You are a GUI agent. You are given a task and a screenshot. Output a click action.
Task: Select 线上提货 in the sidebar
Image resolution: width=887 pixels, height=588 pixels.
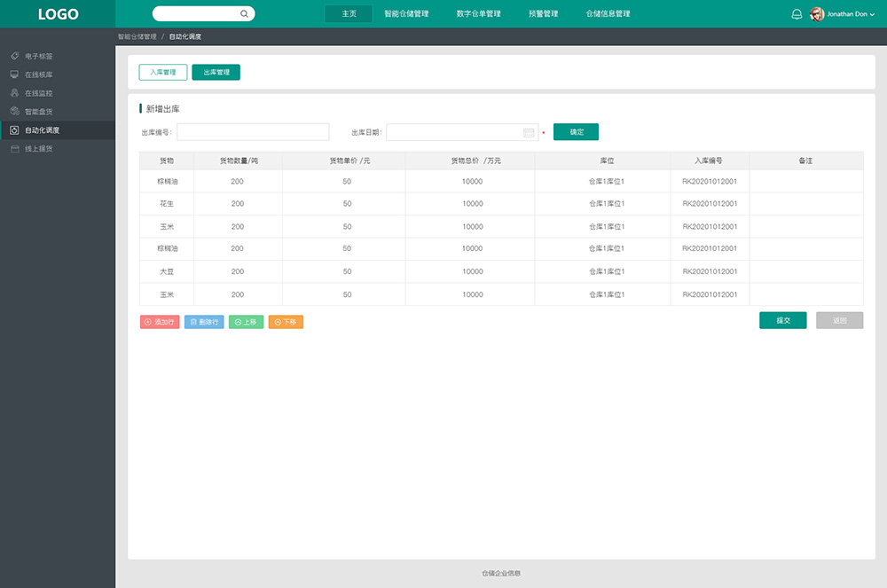(x=57, y=149)
